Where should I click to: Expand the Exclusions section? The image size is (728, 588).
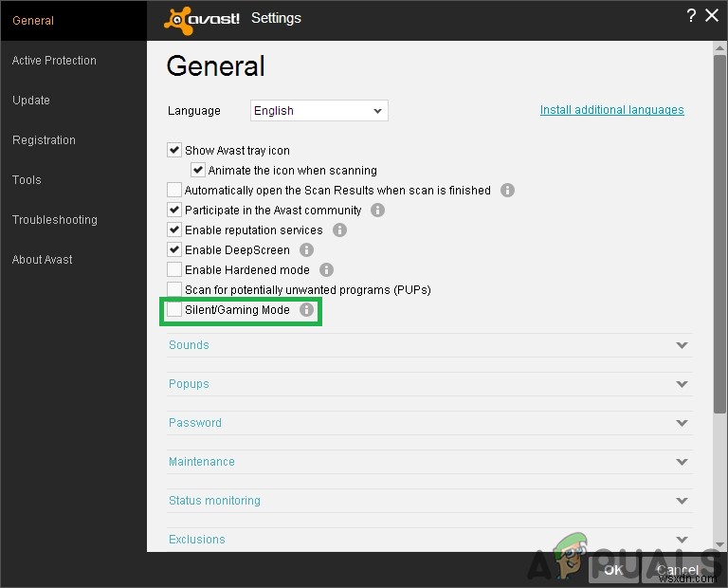click(x=429, y=540)
